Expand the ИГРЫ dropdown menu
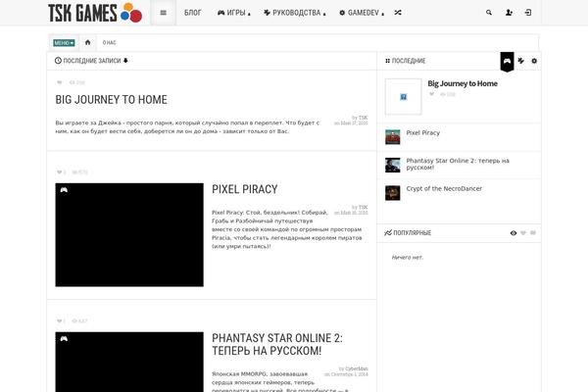588x392 pixels. 234,13
